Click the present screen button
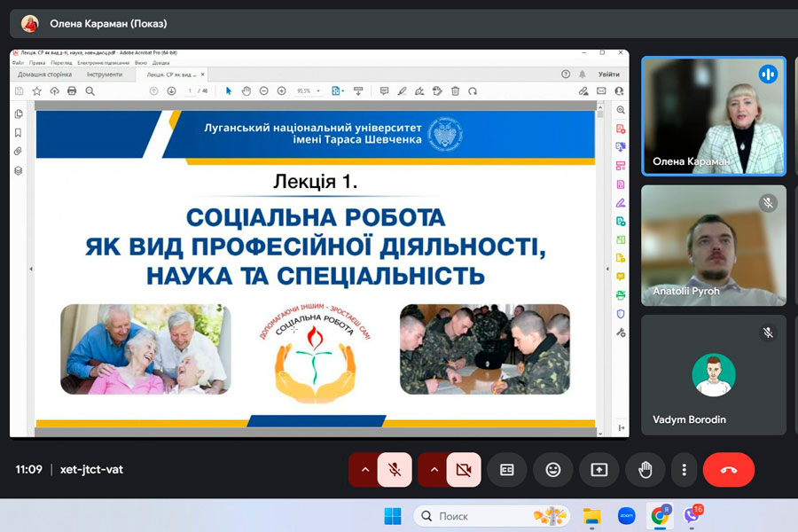Image resolution: width=798 pixels, height=532 pixels. 599,470
